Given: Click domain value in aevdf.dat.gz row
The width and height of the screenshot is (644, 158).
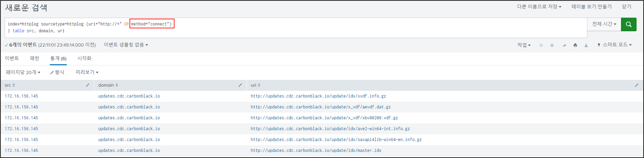Looking at the screenshot, I should 129,107.
